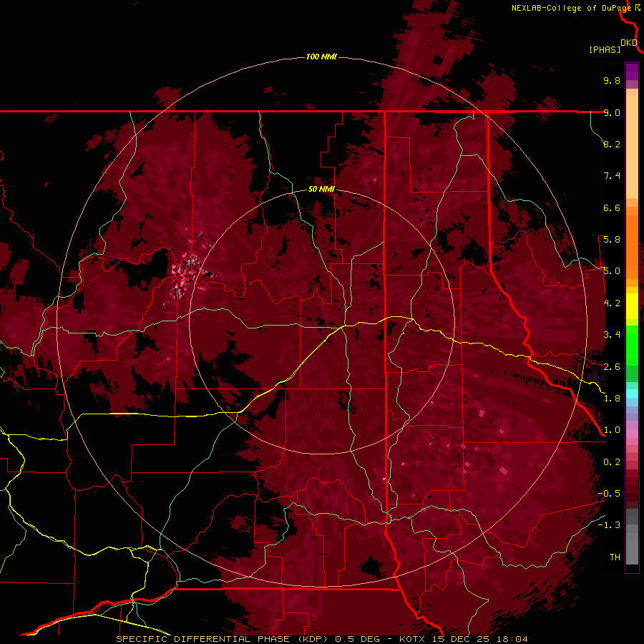Click the 6.6 value on the color scale
Screen dimensions: 644x644
612,208
